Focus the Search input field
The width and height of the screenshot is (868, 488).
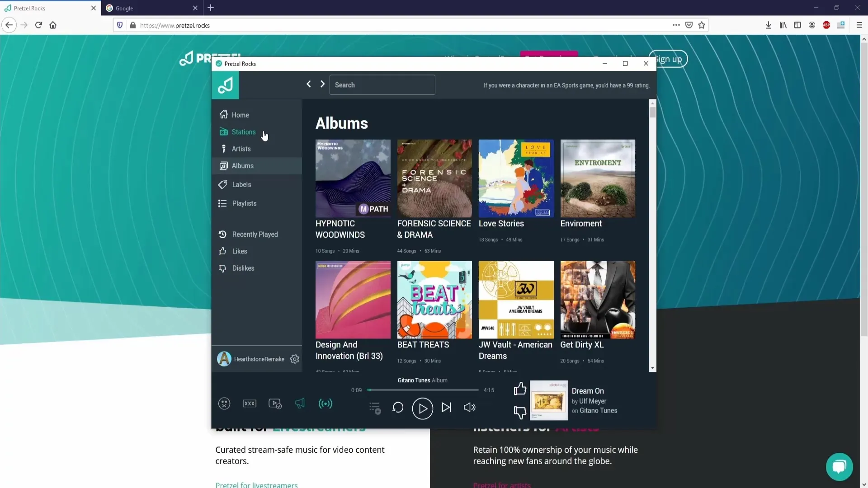click(382, 85)
